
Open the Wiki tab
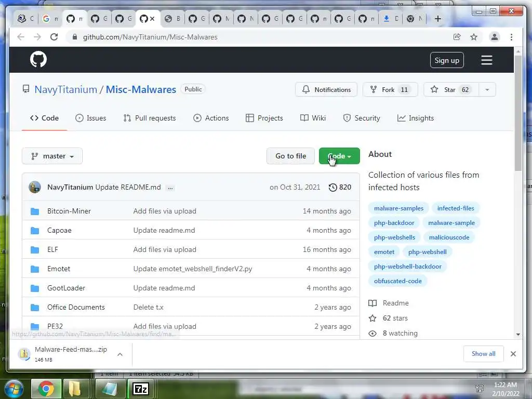click(313, 118)
